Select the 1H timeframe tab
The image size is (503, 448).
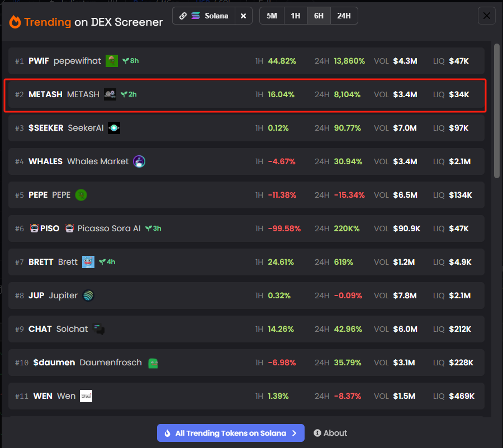pos(296,16)
